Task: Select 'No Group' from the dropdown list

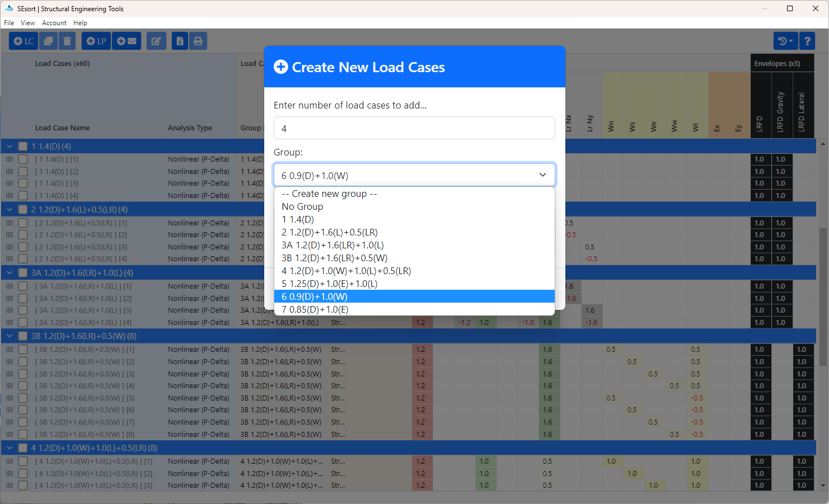Action: pos(414,206)
